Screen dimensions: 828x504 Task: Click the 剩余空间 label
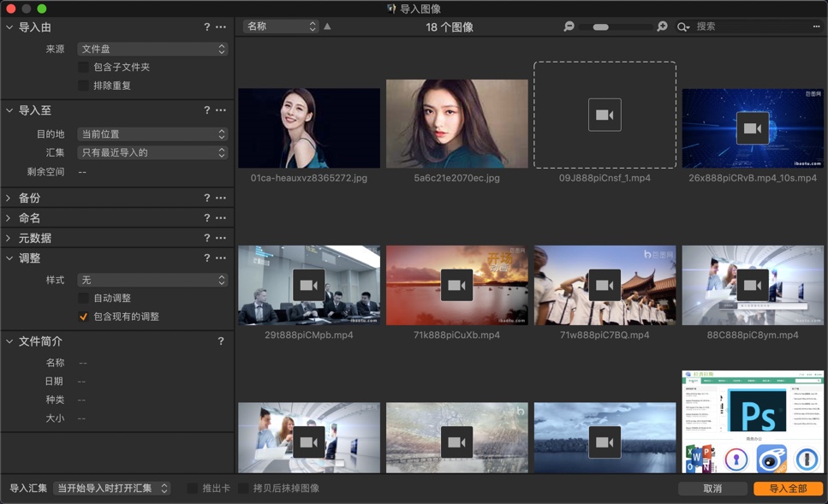(45, 171)
